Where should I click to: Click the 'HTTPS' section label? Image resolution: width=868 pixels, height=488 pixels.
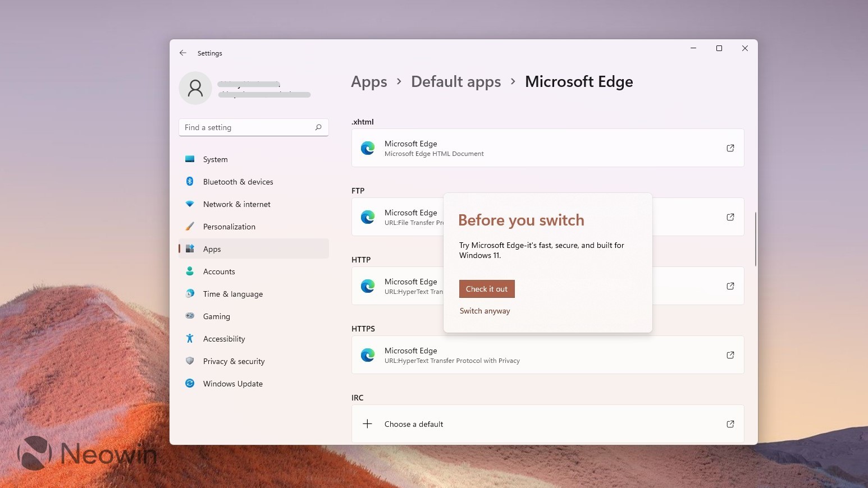(363, 329)
